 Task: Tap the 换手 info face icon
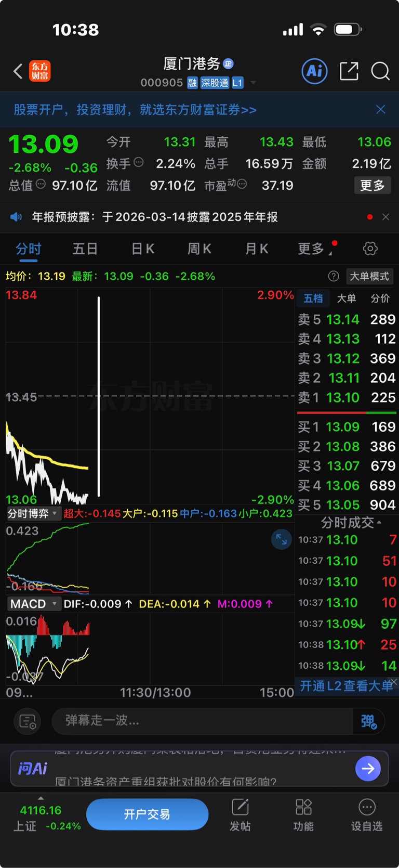click(x=139, y=162)
